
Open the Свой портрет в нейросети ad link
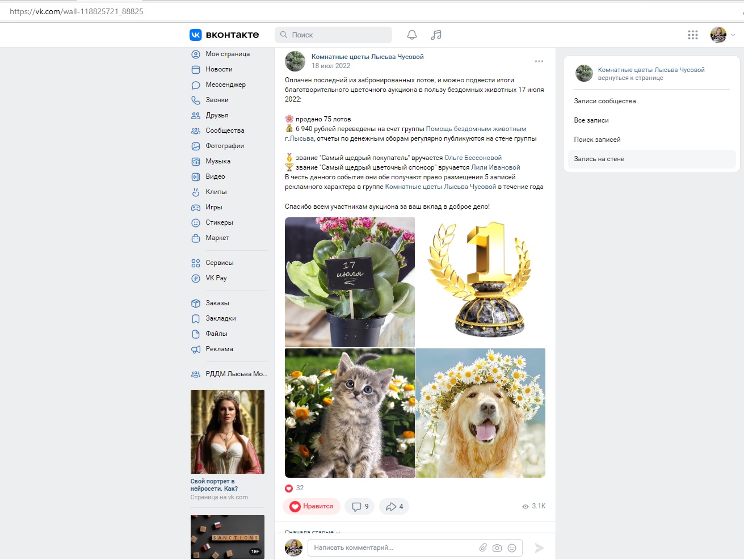click(214, 485)
